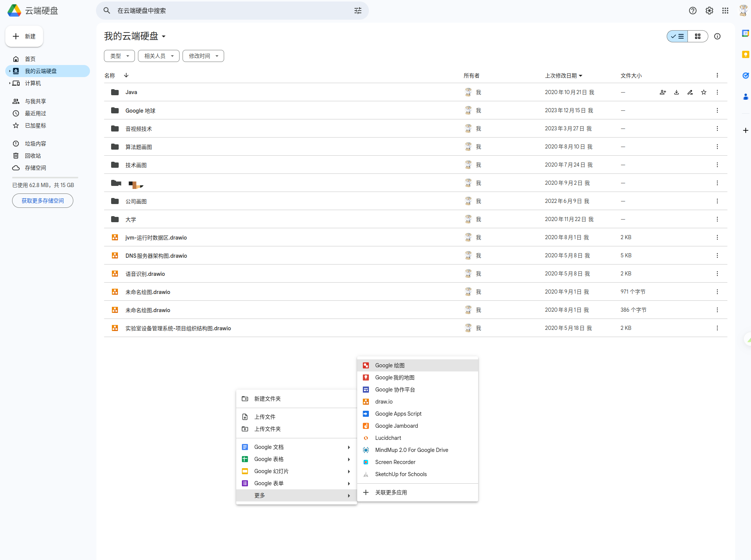Open the view details info icon
751x560 pixels.
[x=717, y=36]
